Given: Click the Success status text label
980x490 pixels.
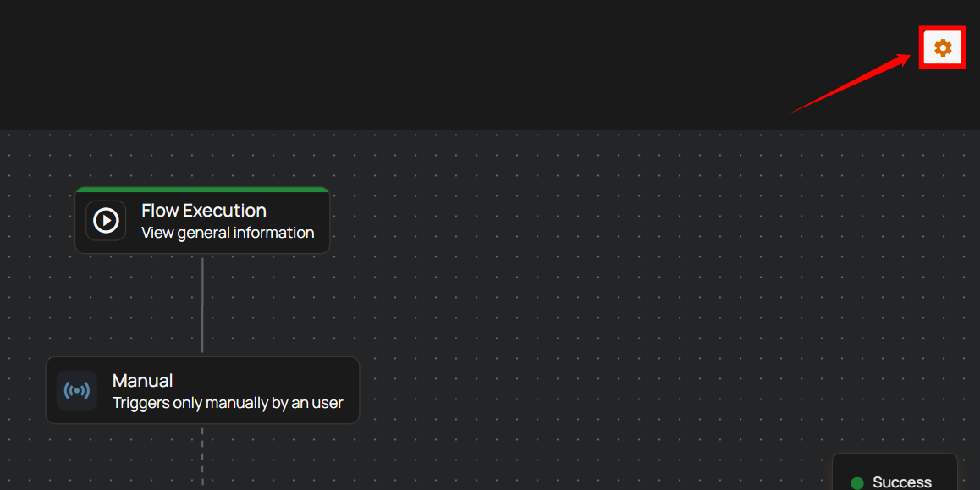Looking at the screenshot, I should click(901, 482).
